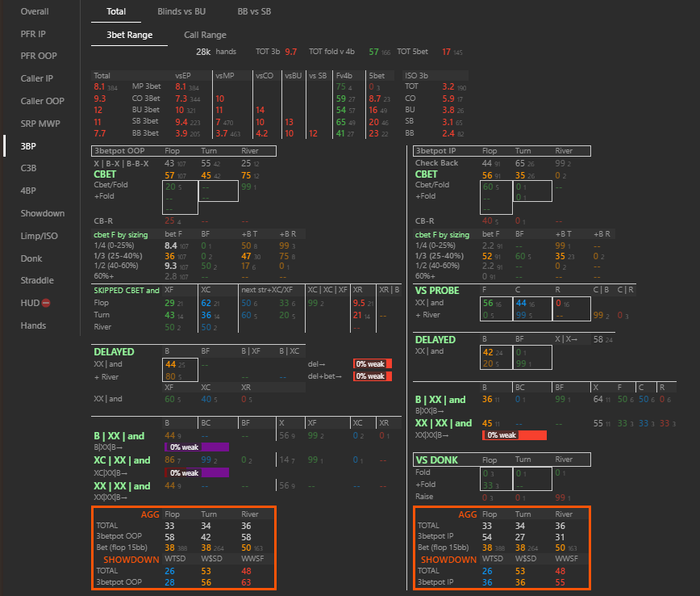Select the Call Range subtab

tap(205, 35)
